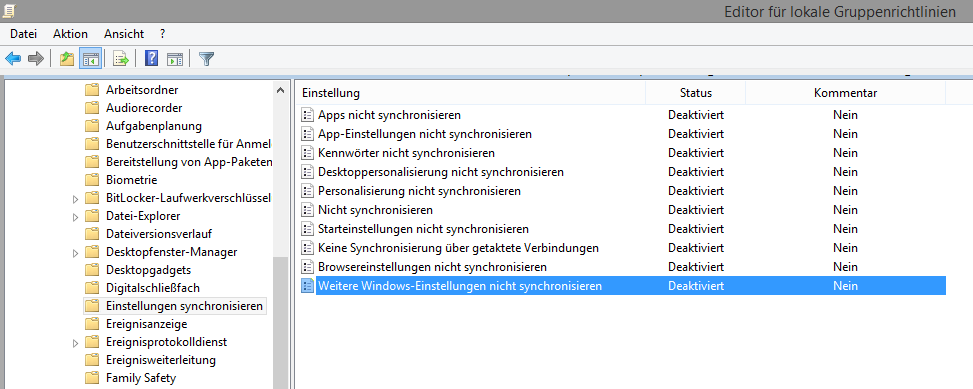Expand the BitLocker-Laufwerkverschlüssel tree node
Viewport: 973px width, 389px height.
[x=76, y=199]
